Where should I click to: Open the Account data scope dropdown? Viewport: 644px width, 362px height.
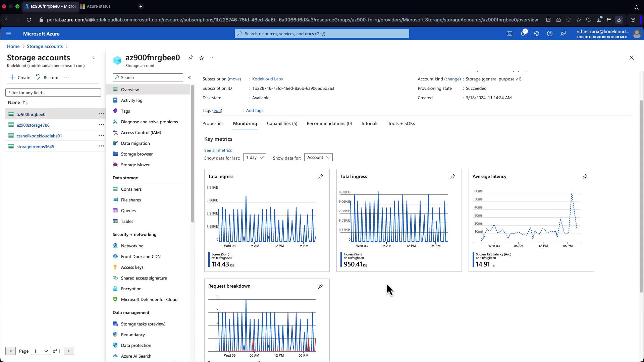coord(318,158)
